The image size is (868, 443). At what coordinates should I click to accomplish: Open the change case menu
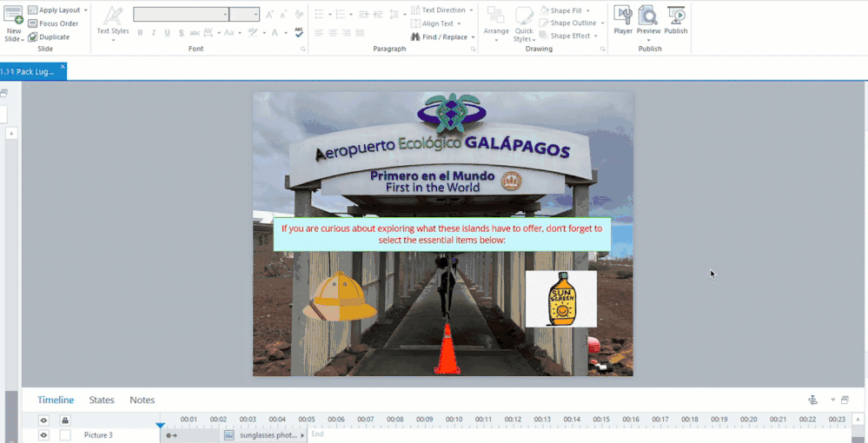point(232,33)
